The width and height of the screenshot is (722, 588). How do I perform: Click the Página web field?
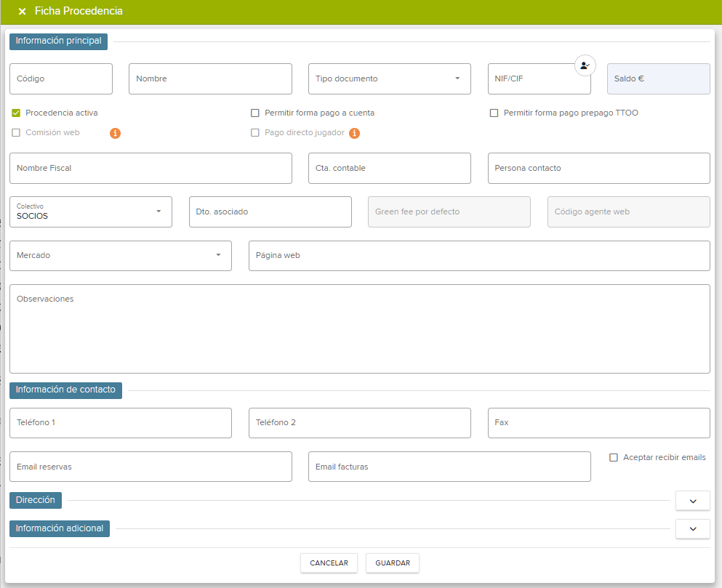click(479, 256)
